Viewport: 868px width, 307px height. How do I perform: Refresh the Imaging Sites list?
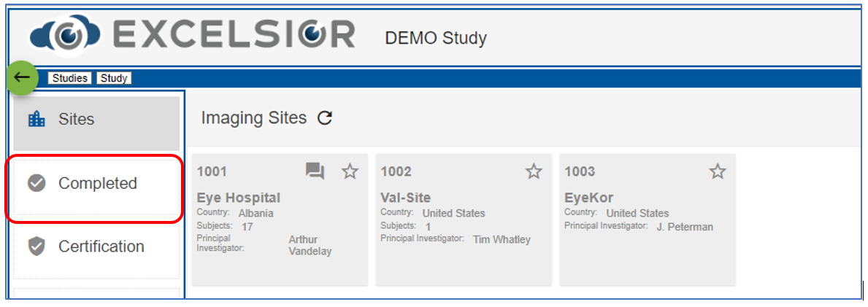(324, 118)
